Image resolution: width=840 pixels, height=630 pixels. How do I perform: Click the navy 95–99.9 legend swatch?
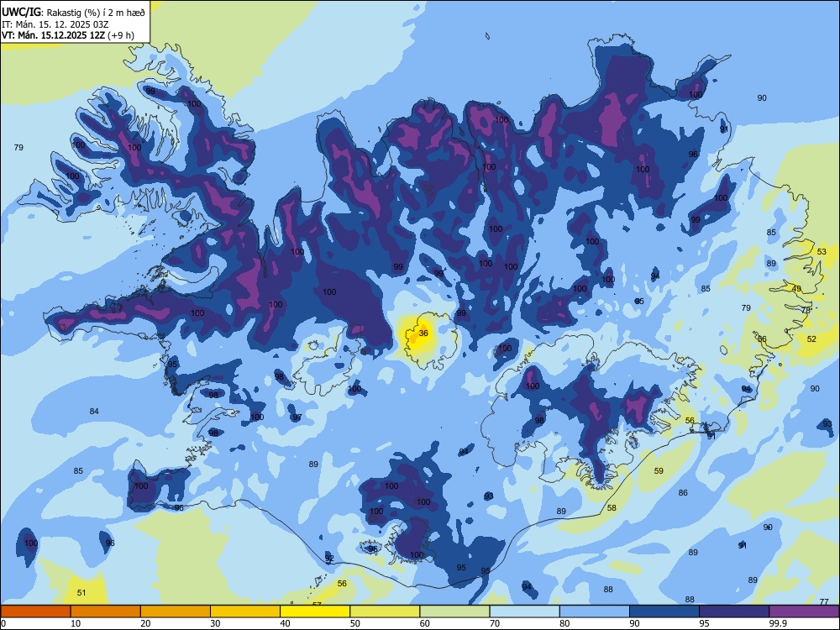tap(734, 612)
